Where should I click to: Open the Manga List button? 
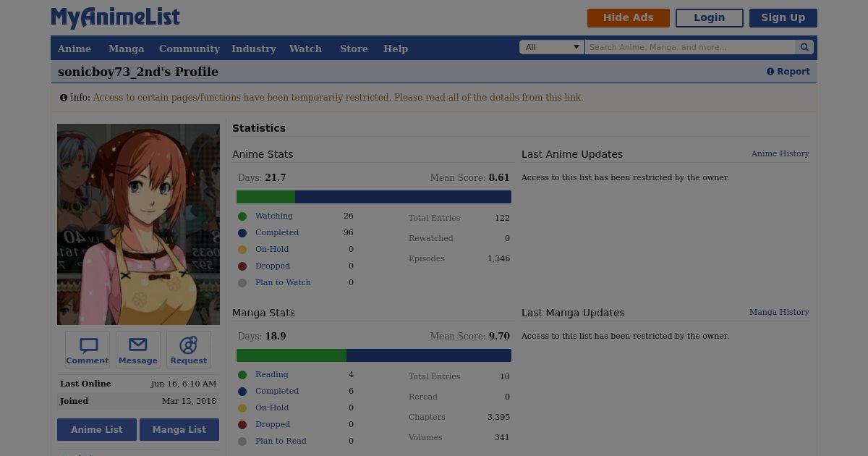pos(179,429)
